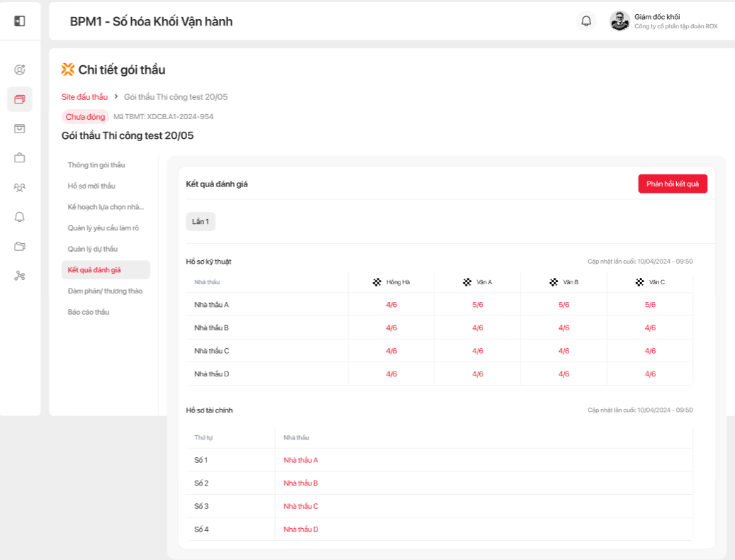Open the folders icon in sidebar
This screenshot has height=560, width=735.
coord(20,246)
